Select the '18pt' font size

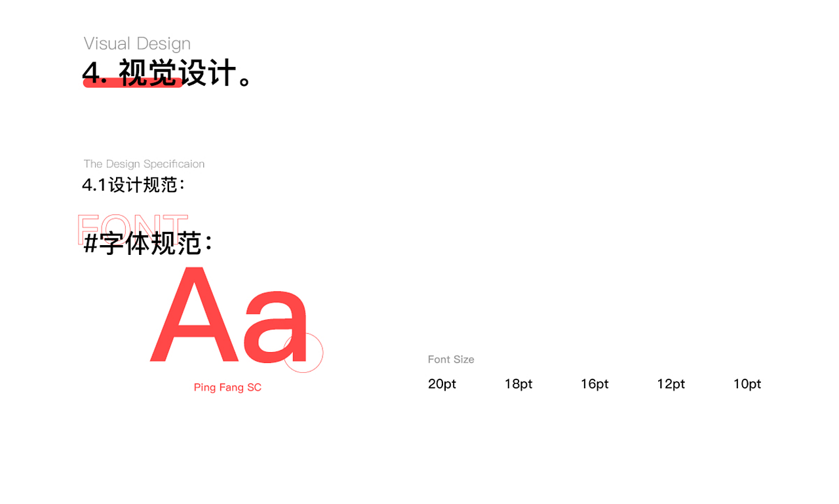518,384
